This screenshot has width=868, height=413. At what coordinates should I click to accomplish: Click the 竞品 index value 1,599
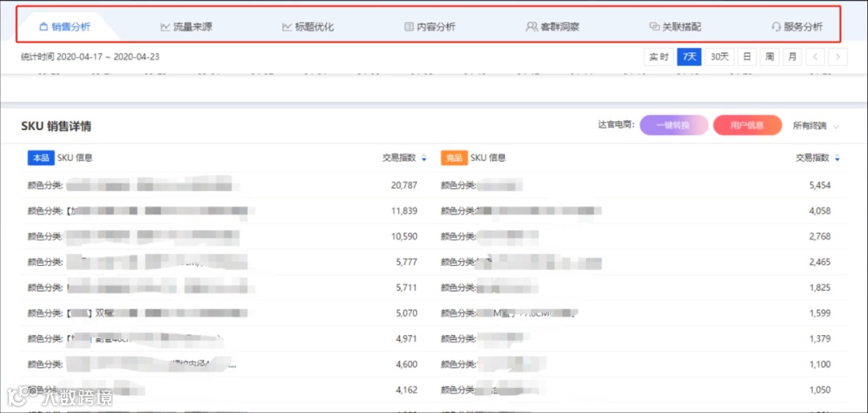[x=820, y=313]
